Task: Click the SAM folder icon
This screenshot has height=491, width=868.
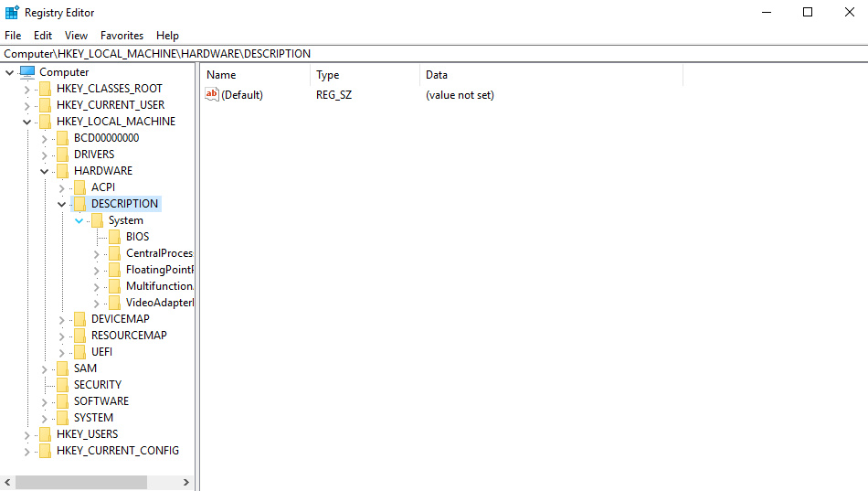Action: [63, 368]
